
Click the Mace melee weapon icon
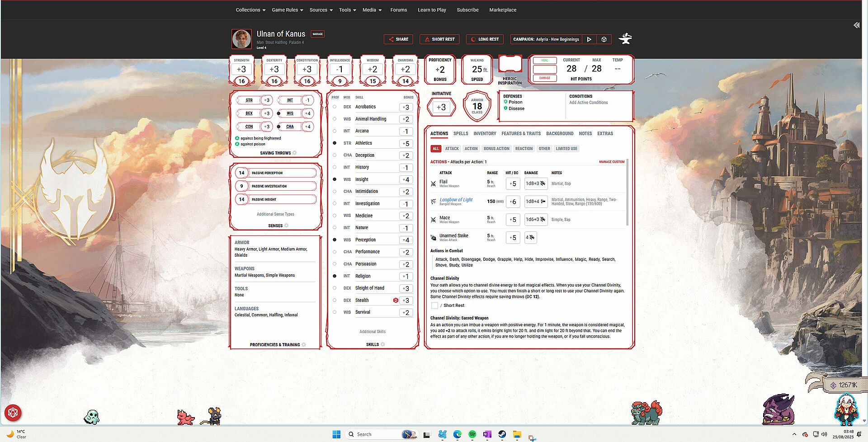pos(433,220)
